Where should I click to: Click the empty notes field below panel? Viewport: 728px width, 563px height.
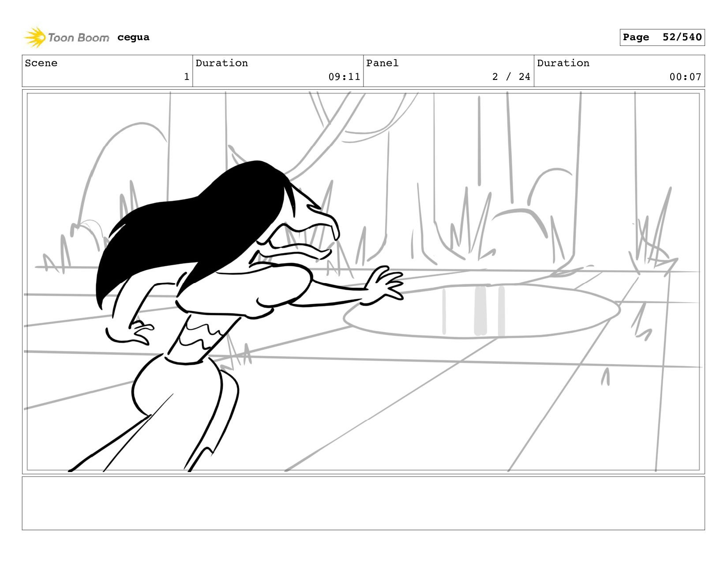click(x=364, y=503)
